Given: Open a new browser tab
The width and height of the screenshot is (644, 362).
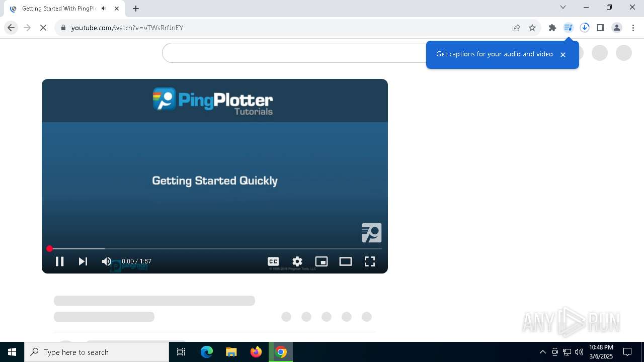Looking at the screenshot, I should click(x=136, y=9).
